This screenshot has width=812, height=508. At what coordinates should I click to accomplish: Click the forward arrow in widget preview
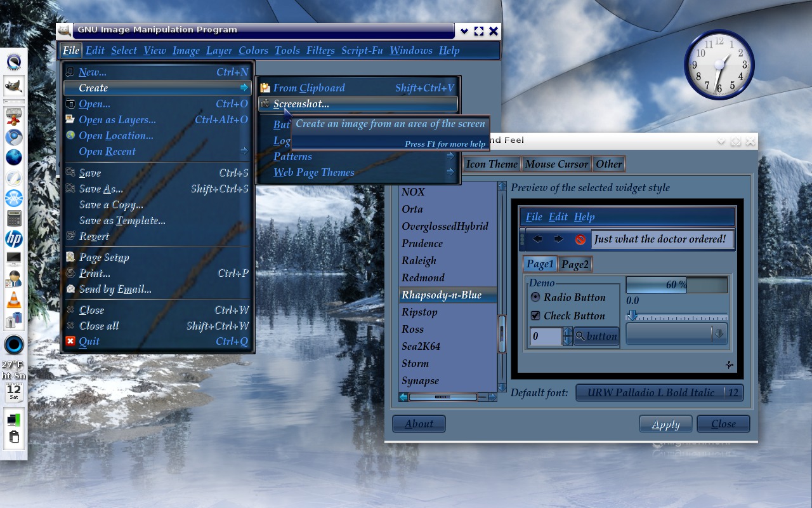558,239
